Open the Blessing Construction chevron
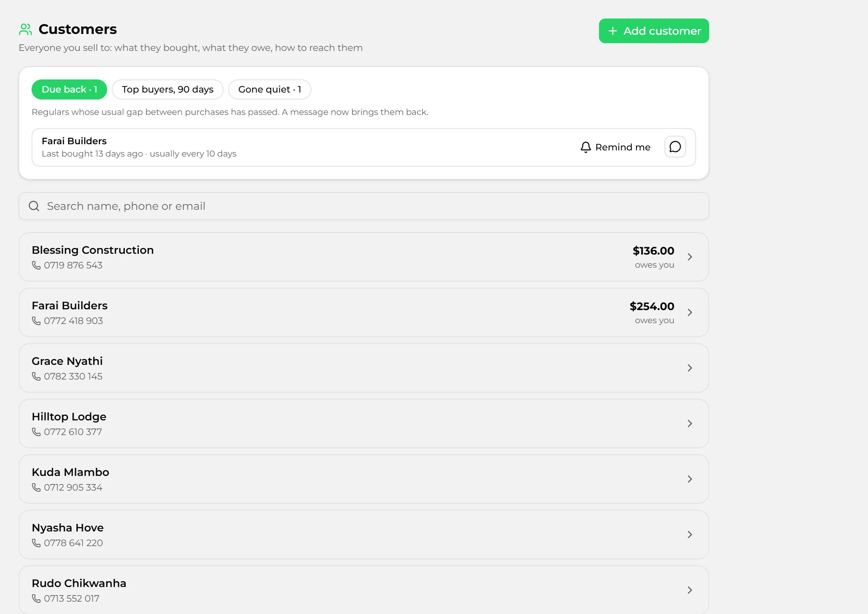868x614 pixels. coord(690,257)
